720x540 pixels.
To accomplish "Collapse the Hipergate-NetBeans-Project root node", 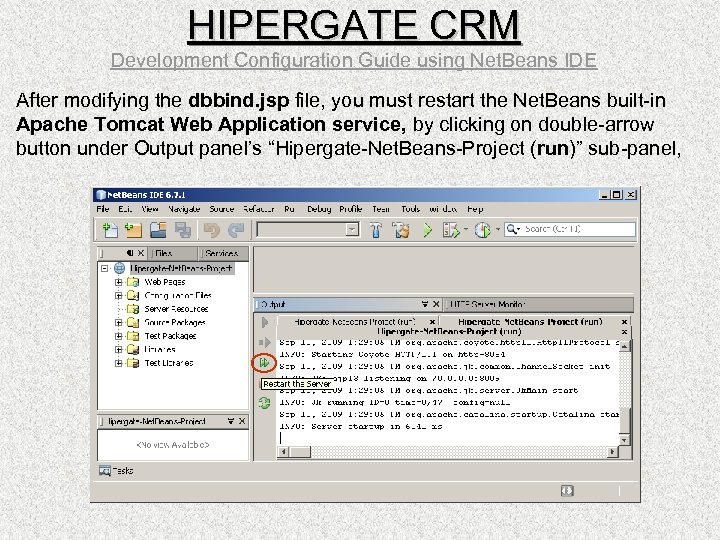I will pos(105,268).
